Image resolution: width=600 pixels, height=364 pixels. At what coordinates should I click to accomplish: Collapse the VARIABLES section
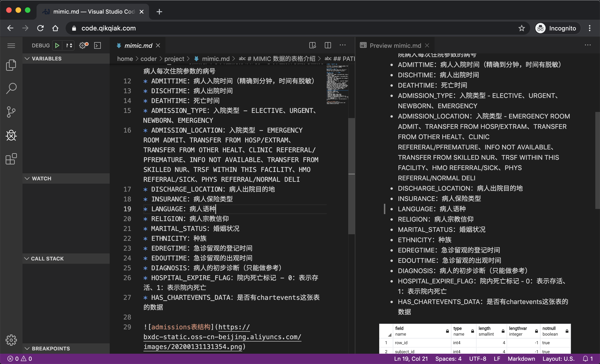coord(66,59)
